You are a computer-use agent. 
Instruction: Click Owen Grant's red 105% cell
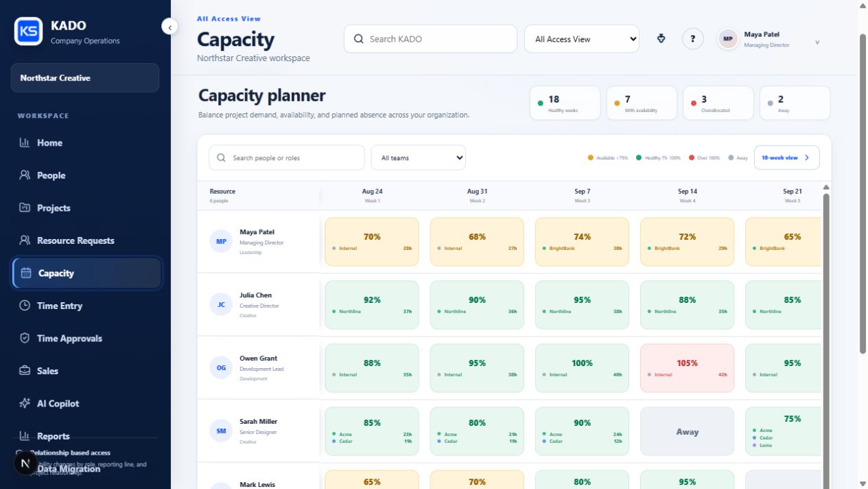click(687, 368)
